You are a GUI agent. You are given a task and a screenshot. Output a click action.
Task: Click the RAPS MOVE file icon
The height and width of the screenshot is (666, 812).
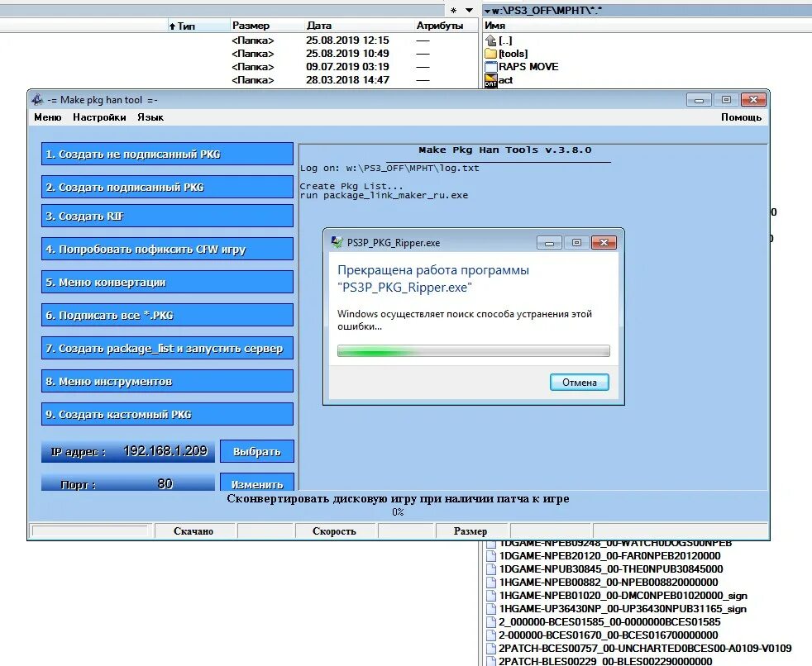pyautogui.click(x=491, y=67)
